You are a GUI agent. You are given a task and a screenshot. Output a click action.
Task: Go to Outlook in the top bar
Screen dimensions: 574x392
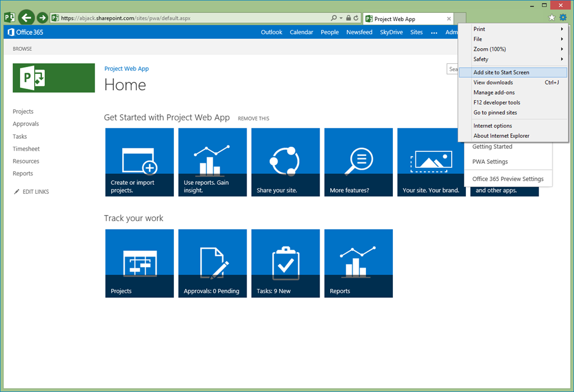click(x=271, y=32)
